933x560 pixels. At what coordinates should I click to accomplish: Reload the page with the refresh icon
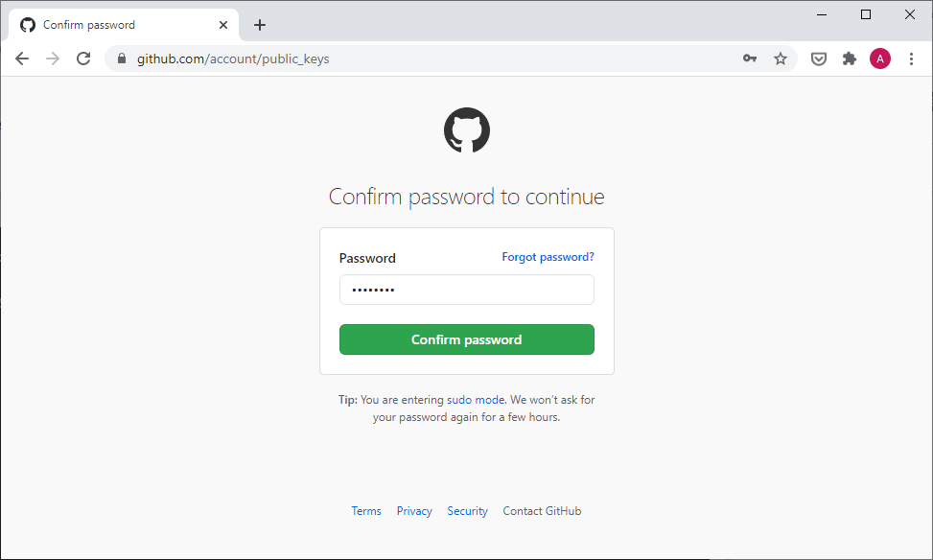click(x=83, y=58)
